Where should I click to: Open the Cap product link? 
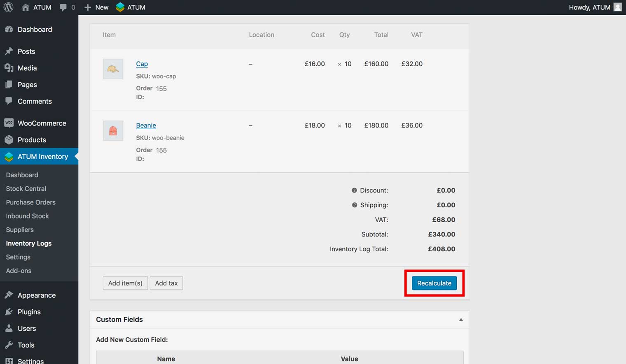(142, 64)
